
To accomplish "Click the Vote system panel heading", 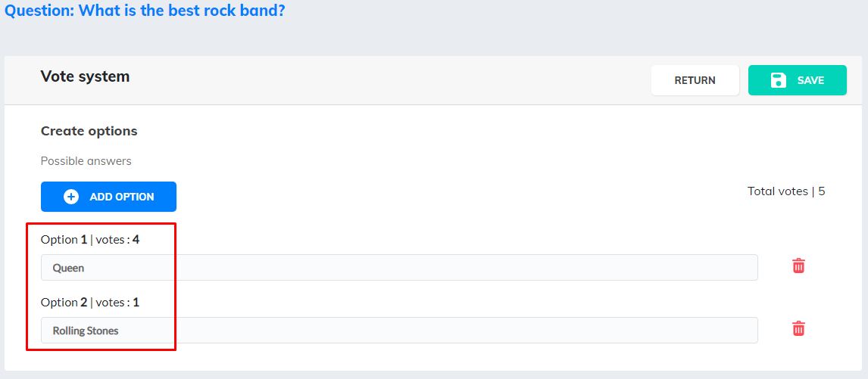I will tap(85, 76).
